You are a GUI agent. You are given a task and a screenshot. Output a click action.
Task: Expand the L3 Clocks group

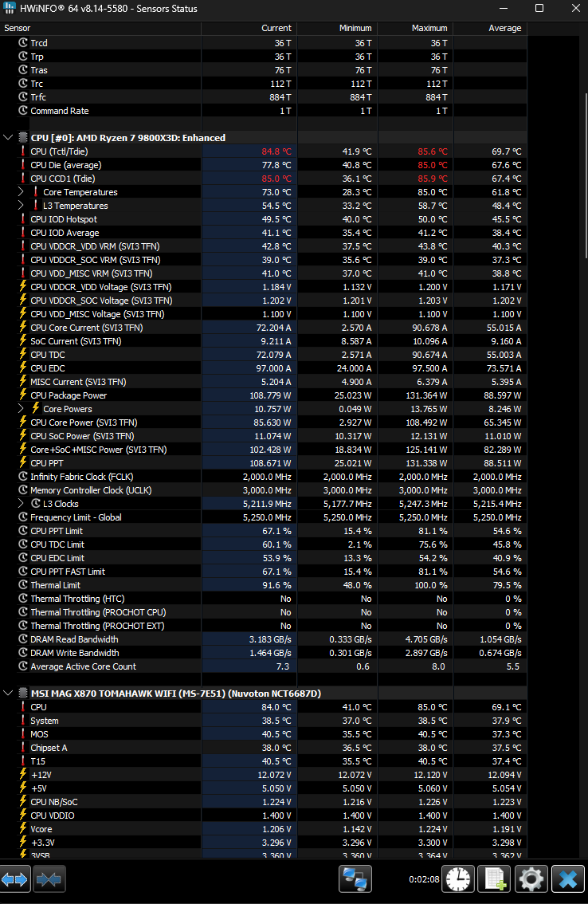pyautogui.click(x=21, y=503)
